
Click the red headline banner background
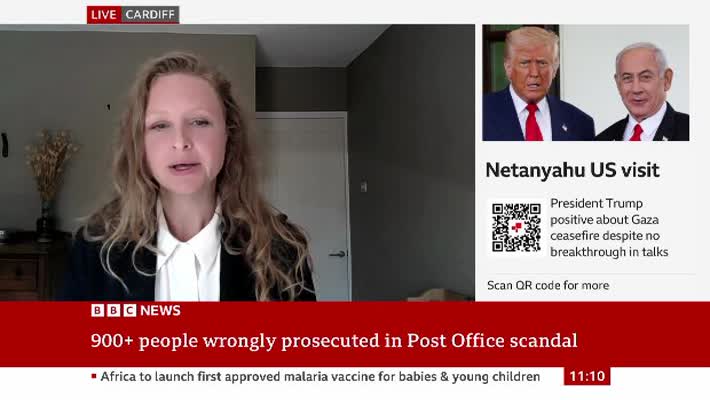(355, 334)
